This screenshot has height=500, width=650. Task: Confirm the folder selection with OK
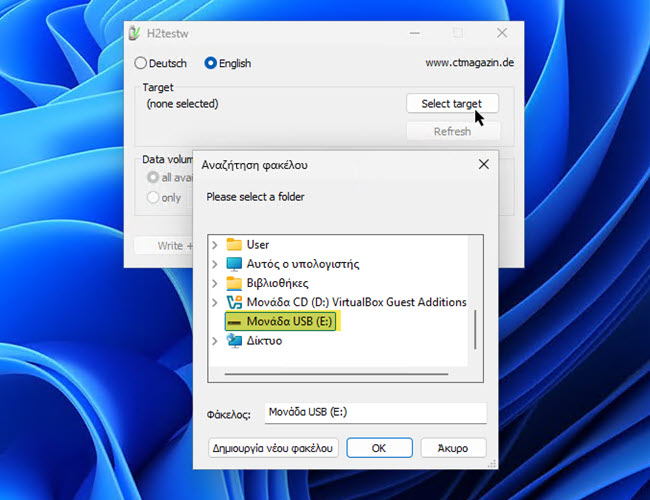[x=379, y=448]
